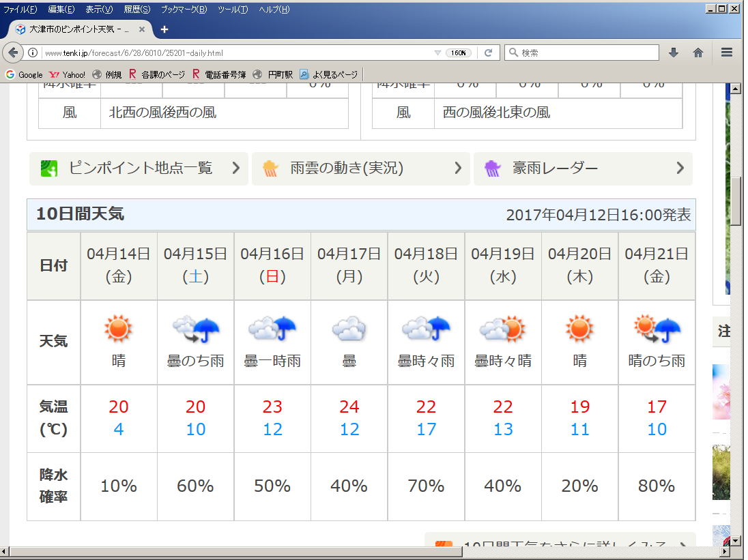Open the 例規 bookmark

click(107, 74)
